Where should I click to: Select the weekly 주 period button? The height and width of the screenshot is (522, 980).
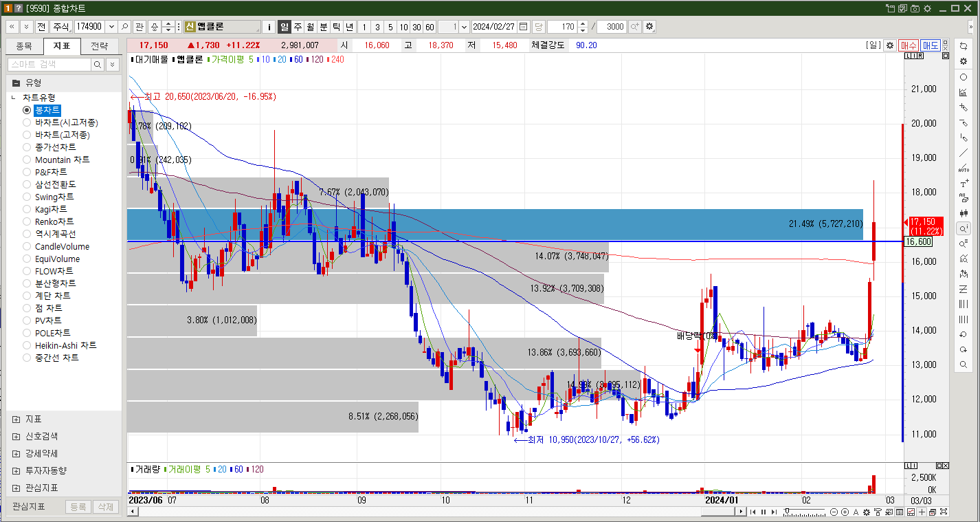coord(298,27)
